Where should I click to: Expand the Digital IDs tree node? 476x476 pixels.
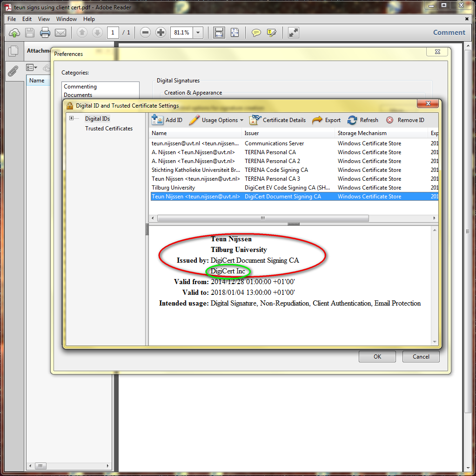click(72, 118)
